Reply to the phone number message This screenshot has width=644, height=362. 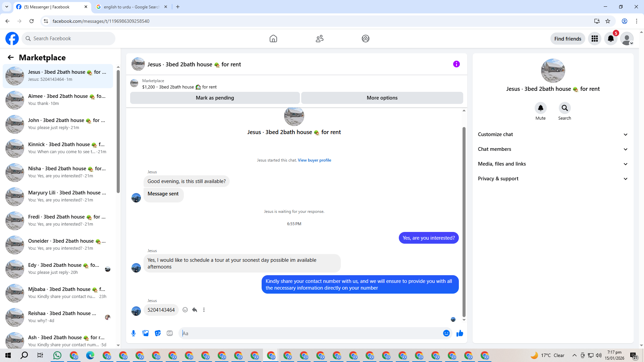pyautogui.click(x=195, y=310)
